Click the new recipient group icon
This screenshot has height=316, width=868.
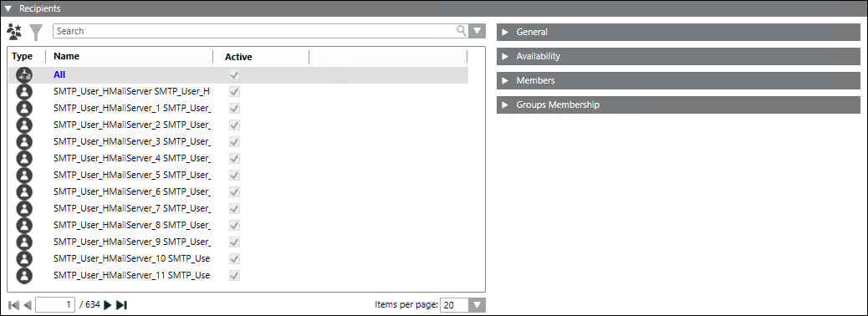click(14, 32)
